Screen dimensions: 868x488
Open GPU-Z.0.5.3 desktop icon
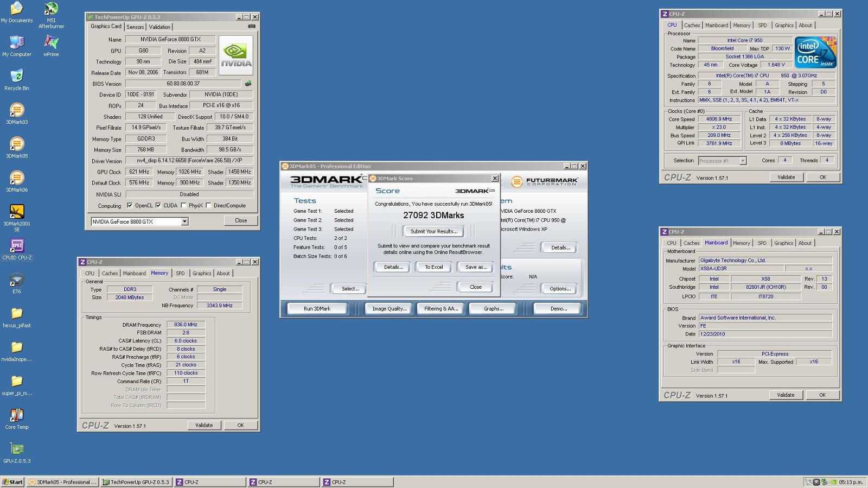(16, 453)
